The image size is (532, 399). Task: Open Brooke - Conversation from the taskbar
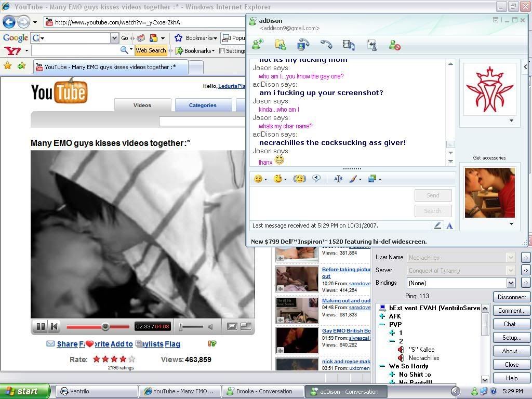point(263,391)
